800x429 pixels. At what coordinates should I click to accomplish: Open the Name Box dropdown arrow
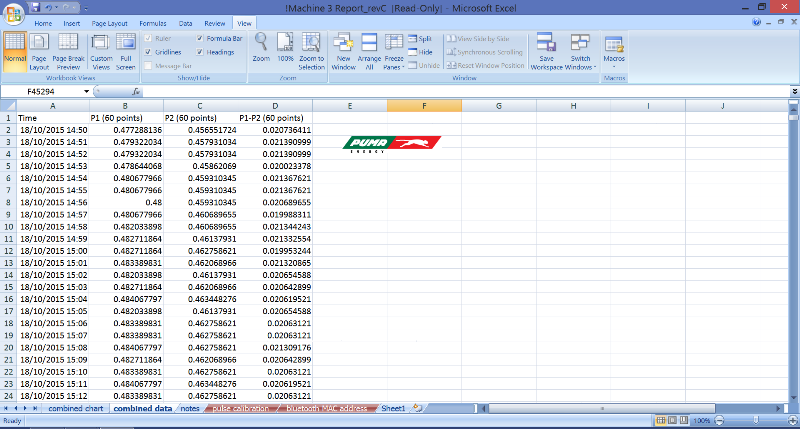86,92
